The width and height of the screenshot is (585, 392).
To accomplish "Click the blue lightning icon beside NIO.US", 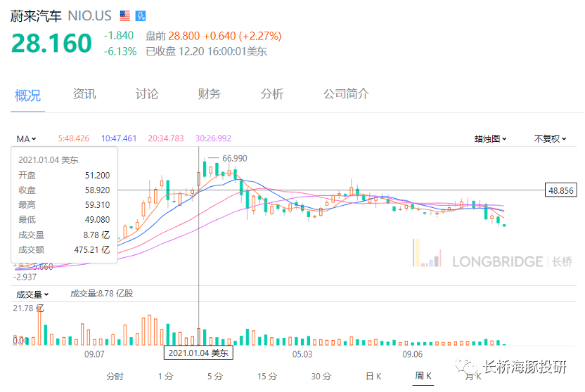I will pos(141,15).
